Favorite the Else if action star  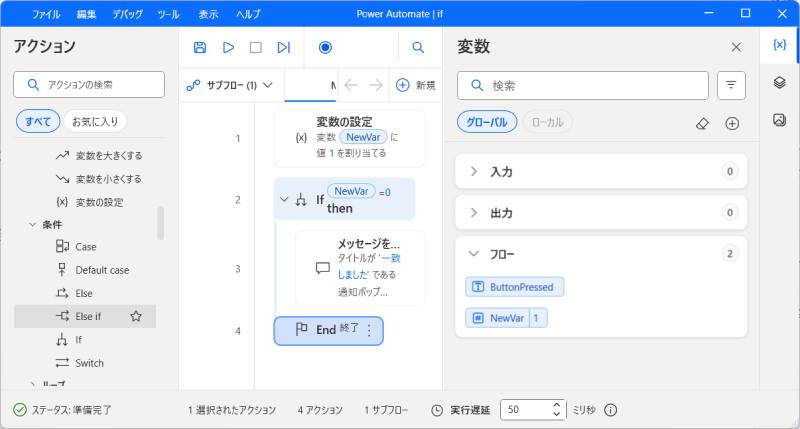pos(136,316)
